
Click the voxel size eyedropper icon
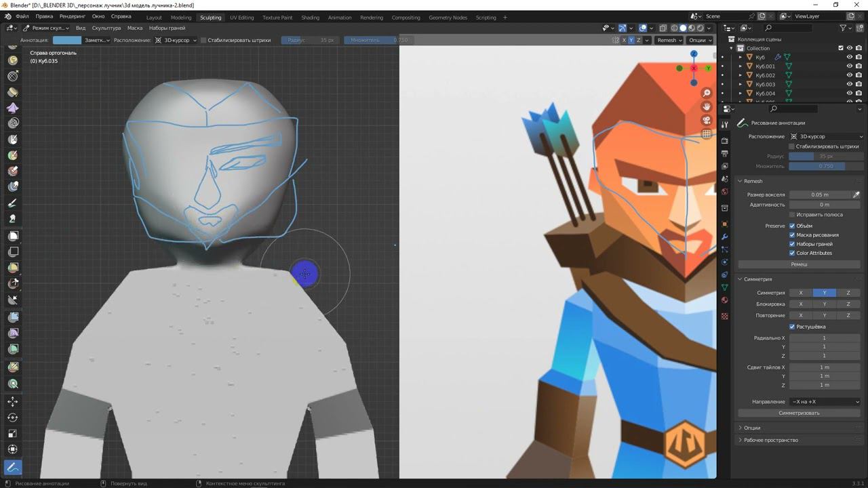pos(856,195)
